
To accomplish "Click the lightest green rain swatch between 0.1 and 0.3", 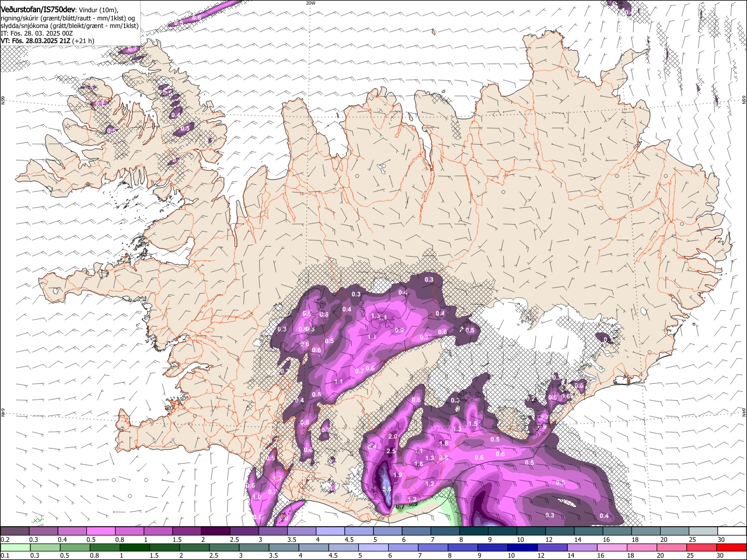I will click(x=15, y=547).
